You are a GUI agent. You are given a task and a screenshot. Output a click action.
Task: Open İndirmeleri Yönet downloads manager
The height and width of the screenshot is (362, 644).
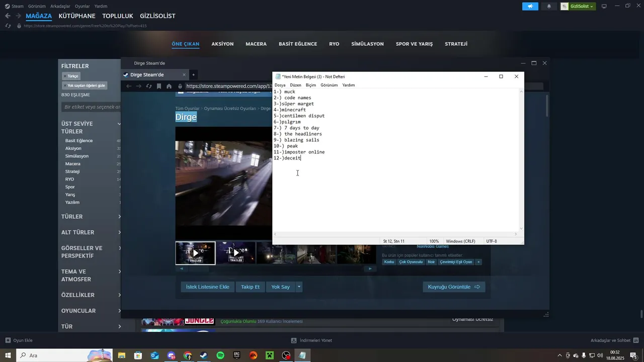tap(311, 340)
